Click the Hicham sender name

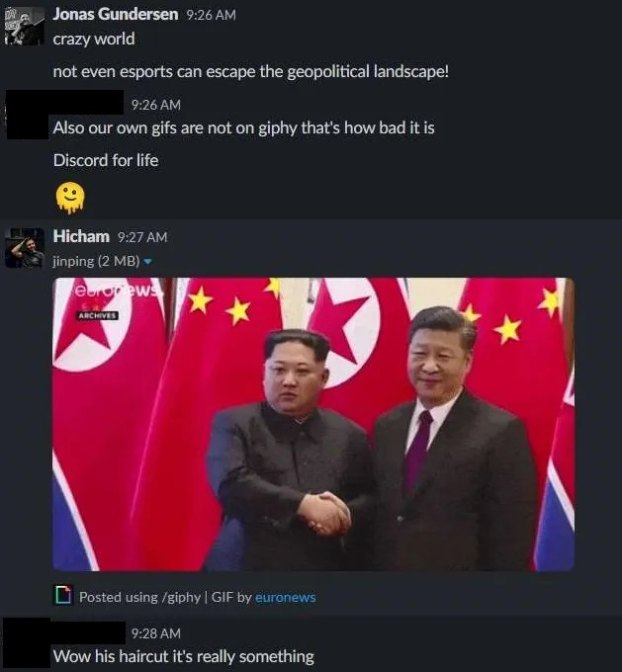click(81, 236)
